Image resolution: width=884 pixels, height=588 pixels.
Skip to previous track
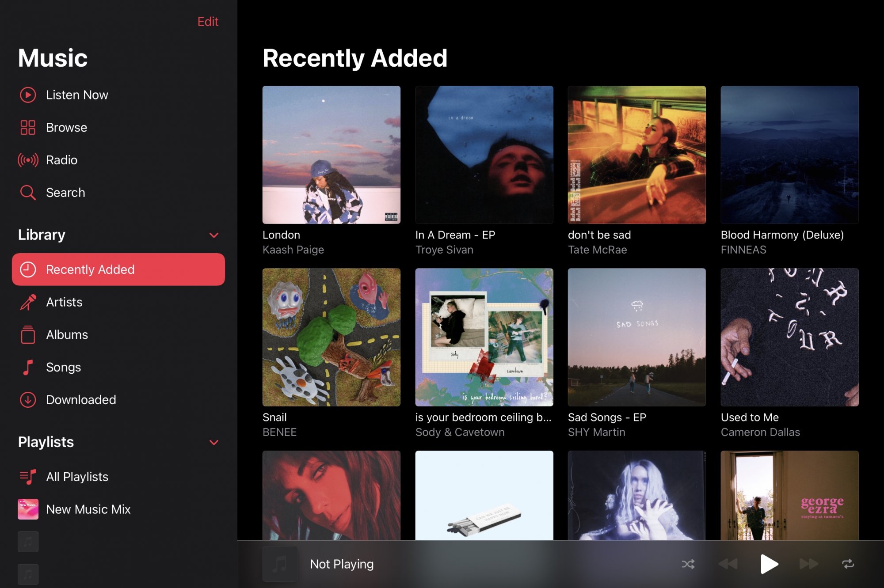[728, 564]
